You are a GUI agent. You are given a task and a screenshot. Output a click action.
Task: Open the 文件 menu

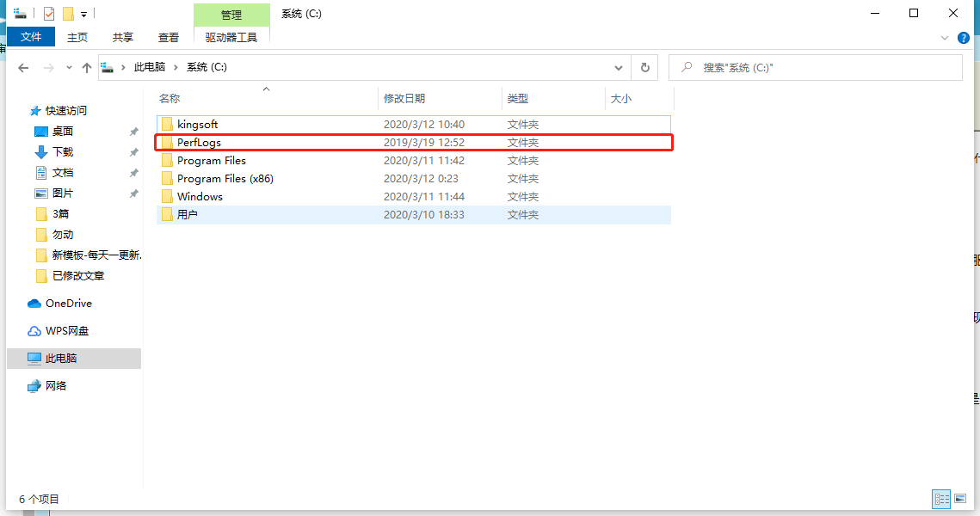pos(31,37)
